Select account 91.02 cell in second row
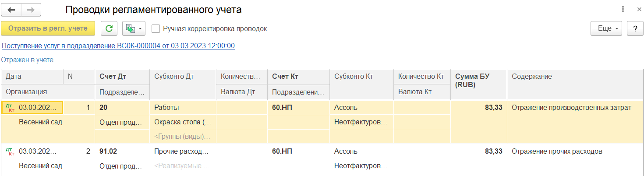Image resolution: width=644 pixels, height=176 pixels. (108, 151)
